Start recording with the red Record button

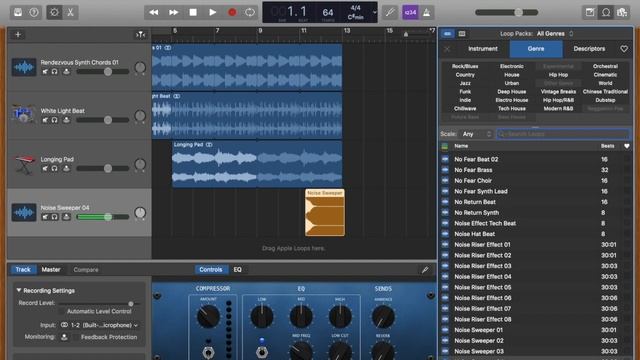click(232, 12)
